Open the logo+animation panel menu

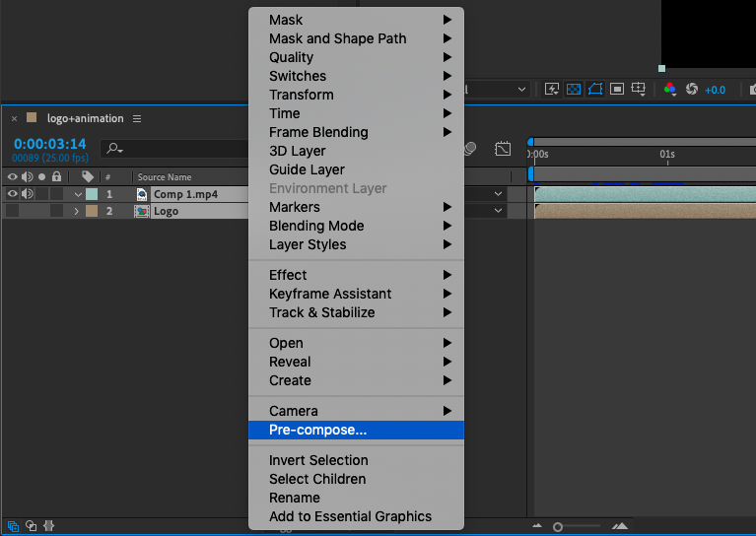(x=137, y=118)
